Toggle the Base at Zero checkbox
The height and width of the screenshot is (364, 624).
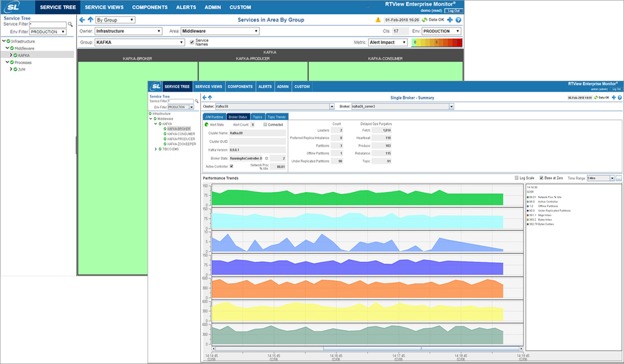coord(542,178)
